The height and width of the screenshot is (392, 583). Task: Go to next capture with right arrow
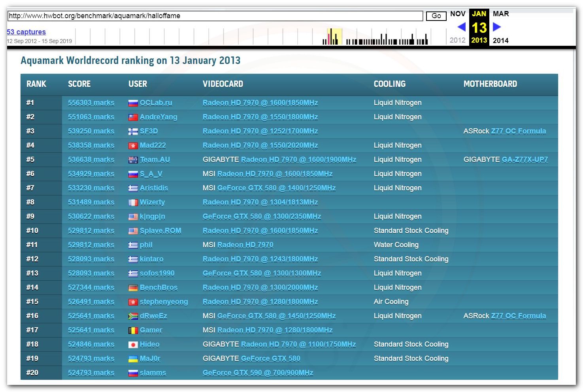click(497, 27)
